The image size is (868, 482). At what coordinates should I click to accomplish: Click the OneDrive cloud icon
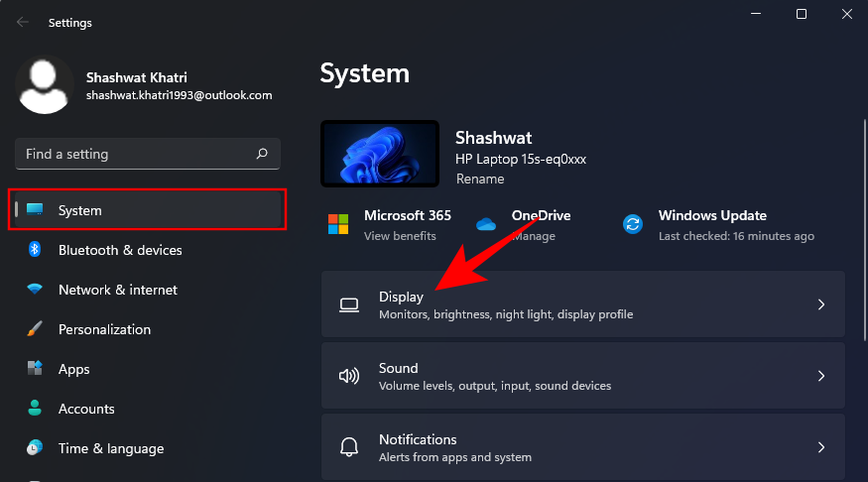486,224
